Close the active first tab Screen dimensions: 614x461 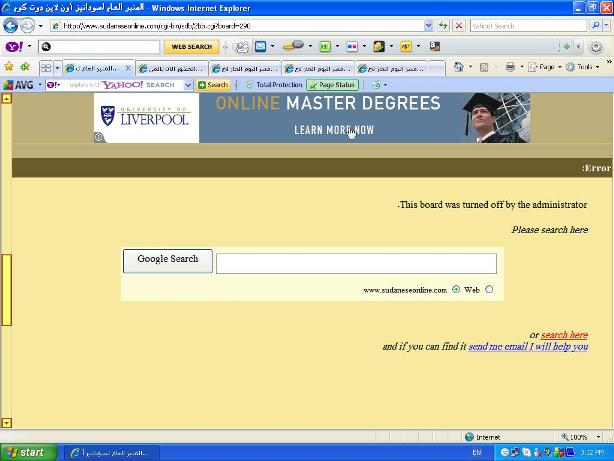[128, 68]
